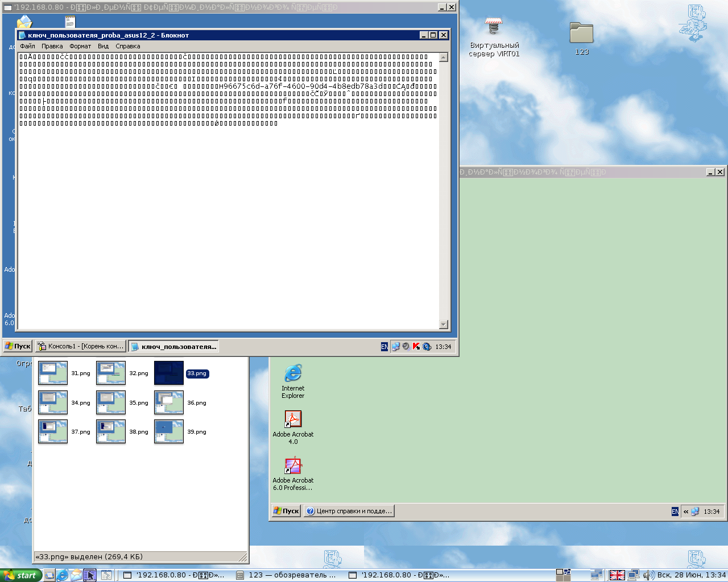Open the Формат menu in Notepad
The image size is (728, 582).
(x=80, y=46)
